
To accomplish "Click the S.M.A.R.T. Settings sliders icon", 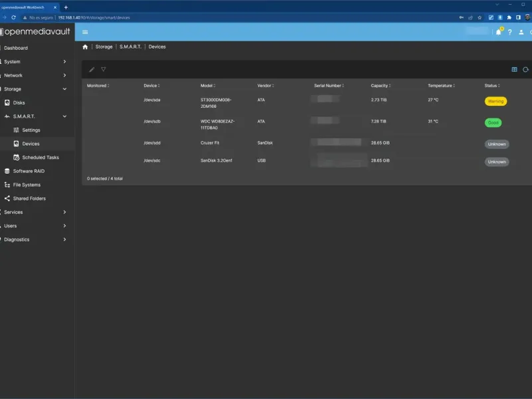I will (16, 130).
